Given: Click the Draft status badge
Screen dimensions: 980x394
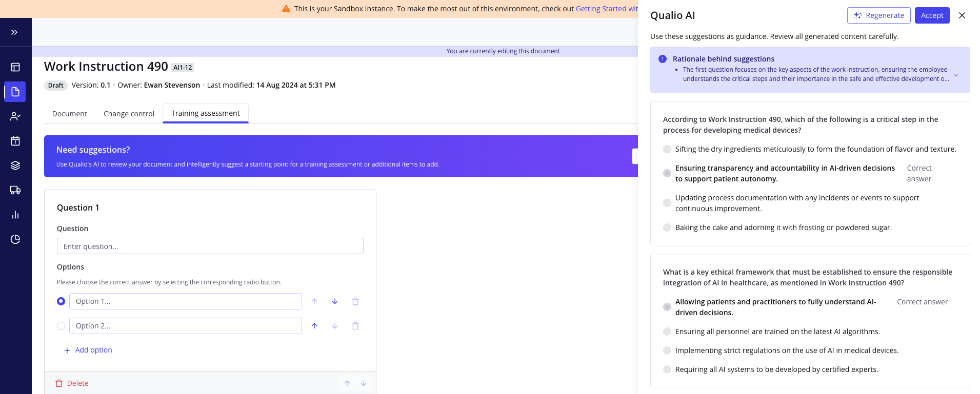Looking at the screenshot, I should 56,86.
